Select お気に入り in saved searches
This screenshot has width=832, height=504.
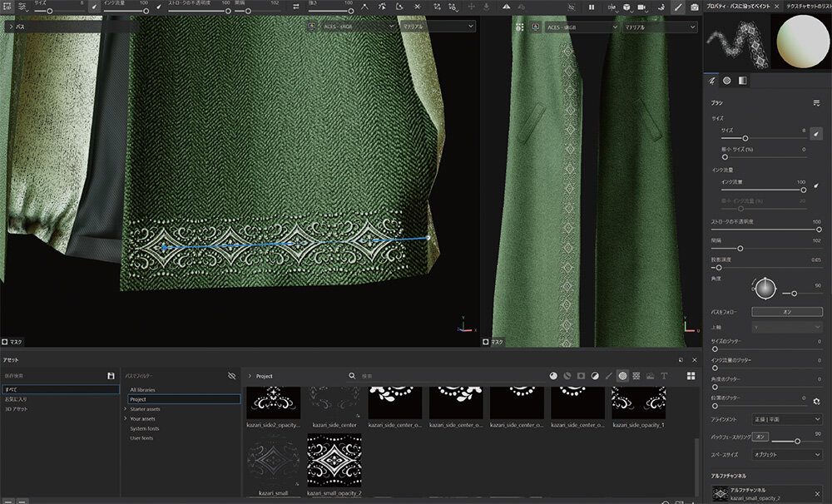tap(15, 399)
